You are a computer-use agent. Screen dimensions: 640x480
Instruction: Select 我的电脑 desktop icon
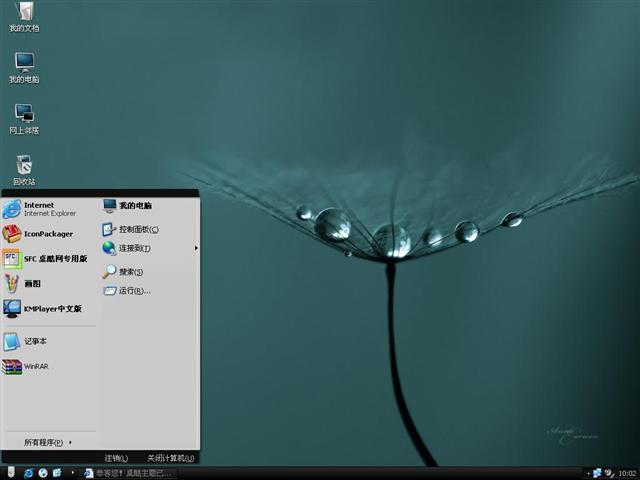24,65
